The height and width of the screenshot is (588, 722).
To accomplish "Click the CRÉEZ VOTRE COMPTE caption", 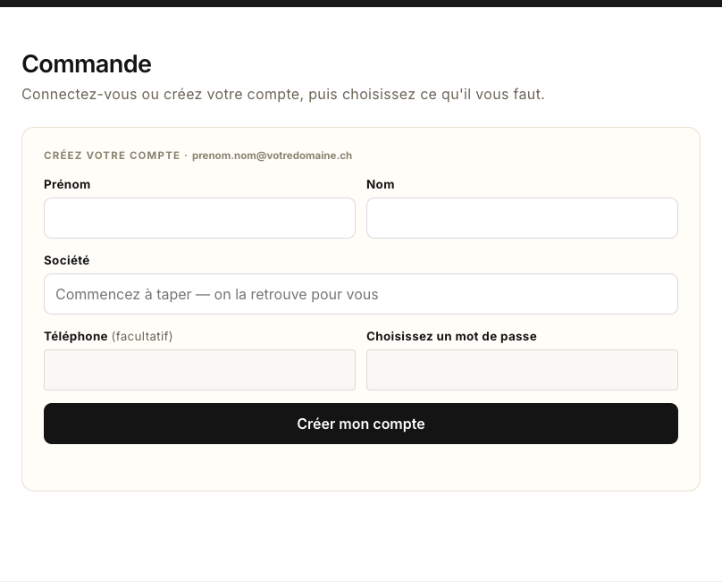I will pos(112,155).
